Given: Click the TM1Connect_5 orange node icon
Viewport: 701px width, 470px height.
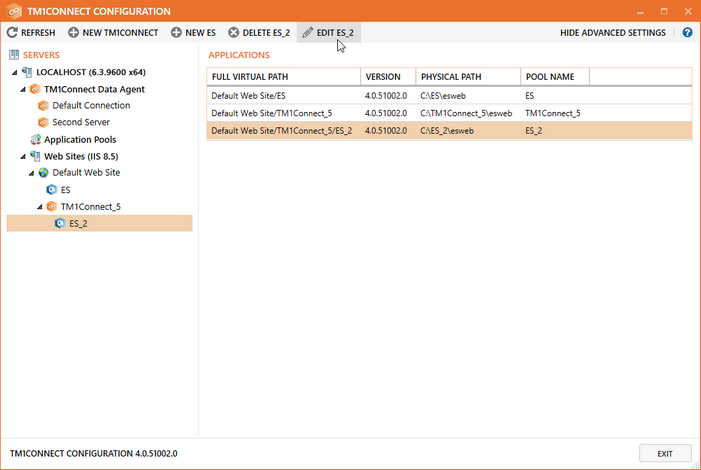Looking at the screenshot, I should click(51, 206).
